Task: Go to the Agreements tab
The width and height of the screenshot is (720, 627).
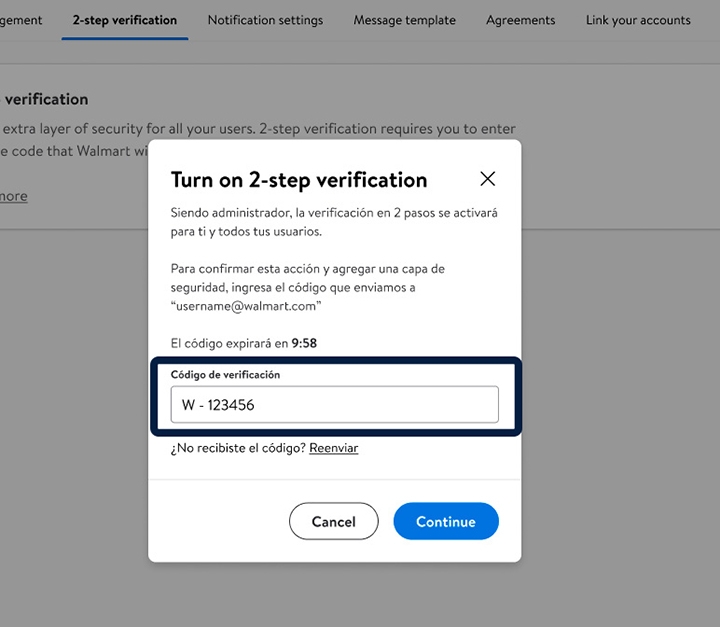Action: pyautogui.click(x=520, y=20)
